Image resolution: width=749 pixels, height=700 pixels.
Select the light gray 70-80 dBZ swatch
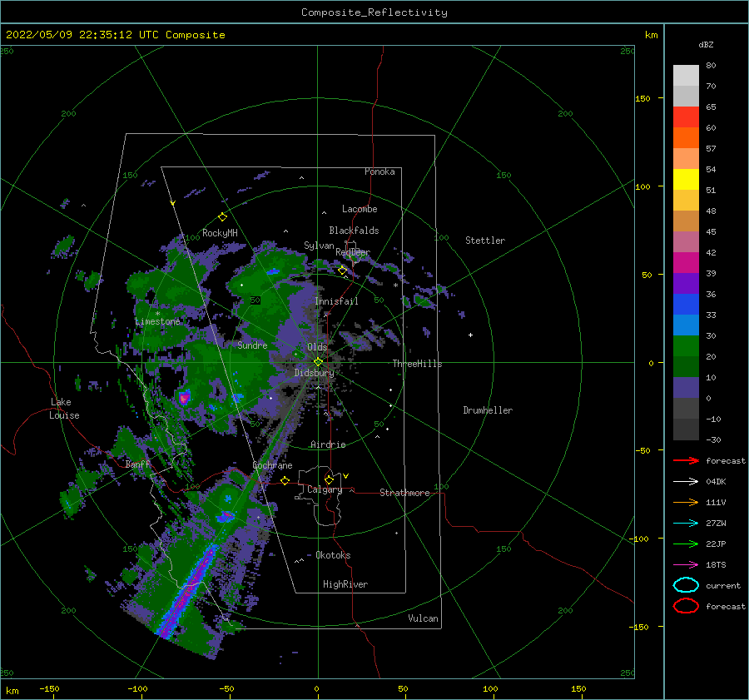click(x=686, y=75)
